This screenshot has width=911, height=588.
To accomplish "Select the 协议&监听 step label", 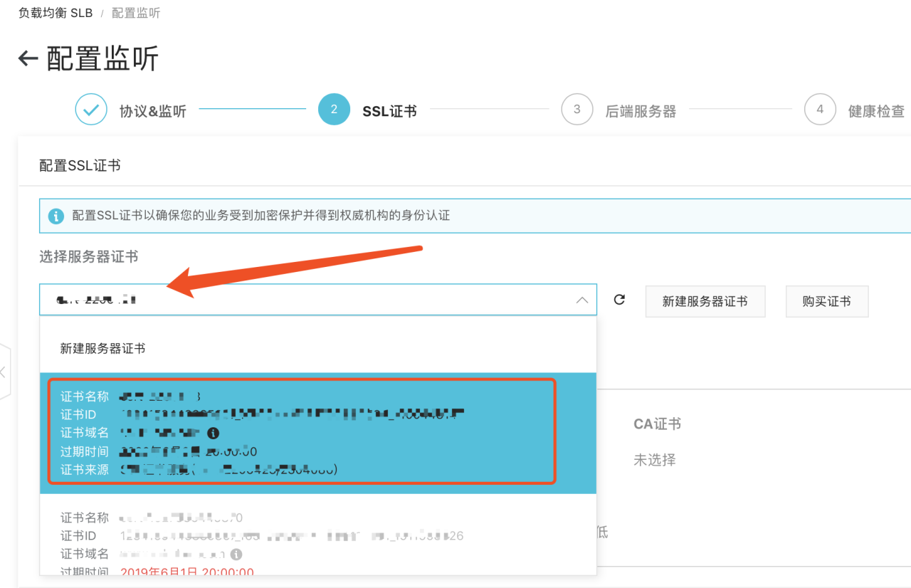I will [x=153, y=111].
